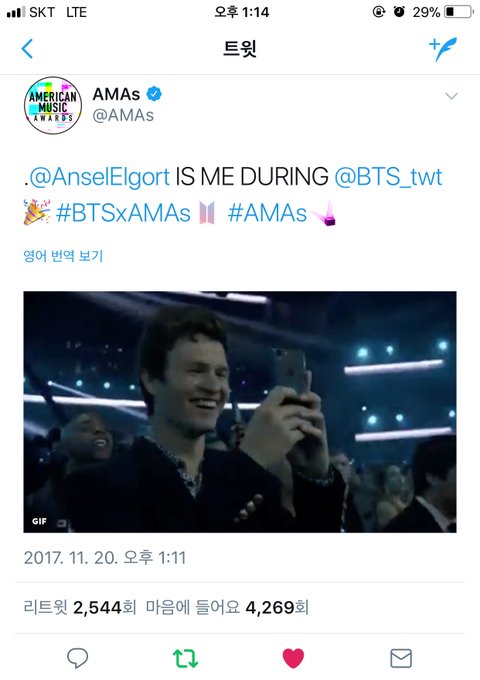480x680 pixels.
Task: Open the #BTSxAMAs hashtag
Action: (x=123, y=213)
